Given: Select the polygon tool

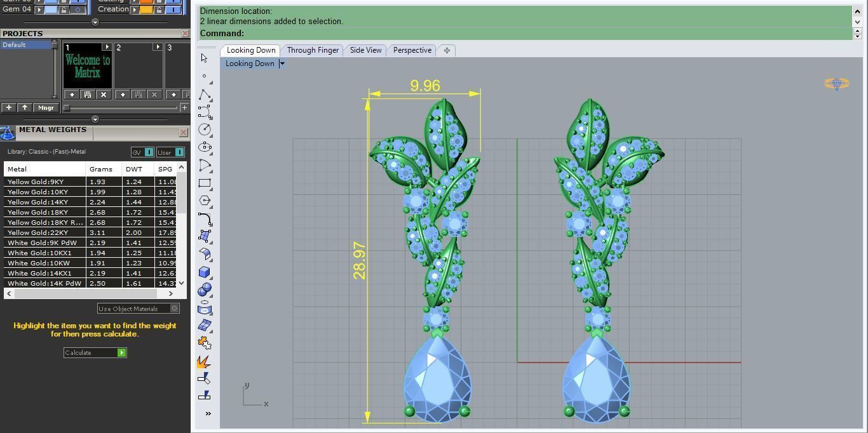Looking at the screenshot, I should (x=205, y=201).
